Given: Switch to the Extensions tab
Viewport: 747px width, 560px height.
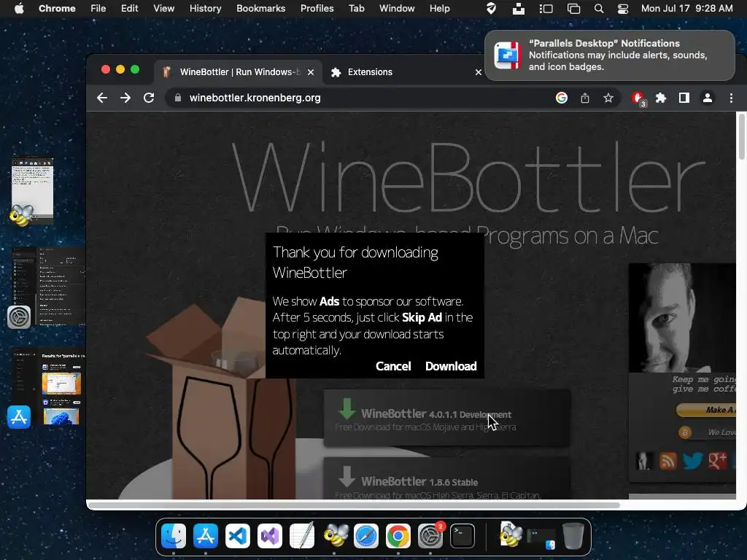Looking at the screenshot, I should tap(370, 72).
